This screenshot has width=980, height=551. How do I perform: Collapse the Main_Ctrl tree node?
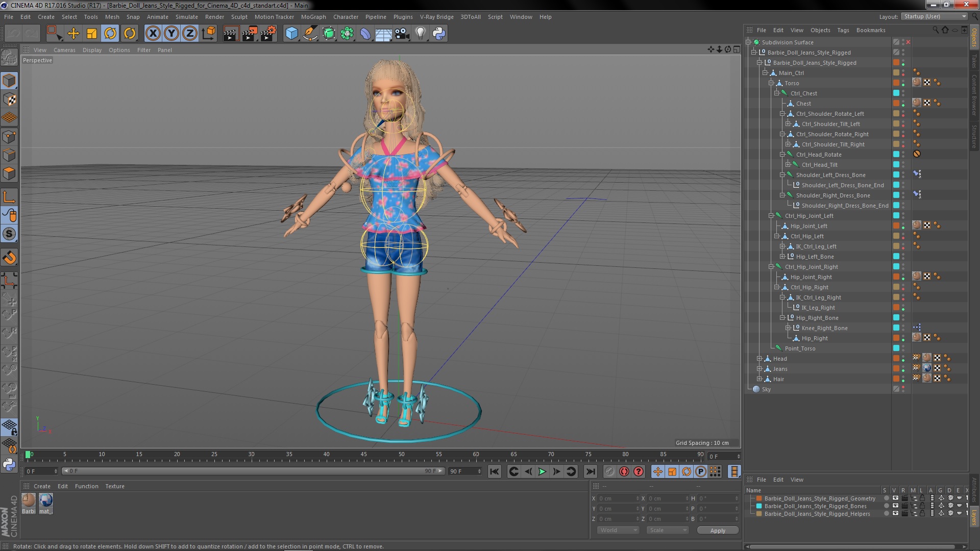[765, 73]
